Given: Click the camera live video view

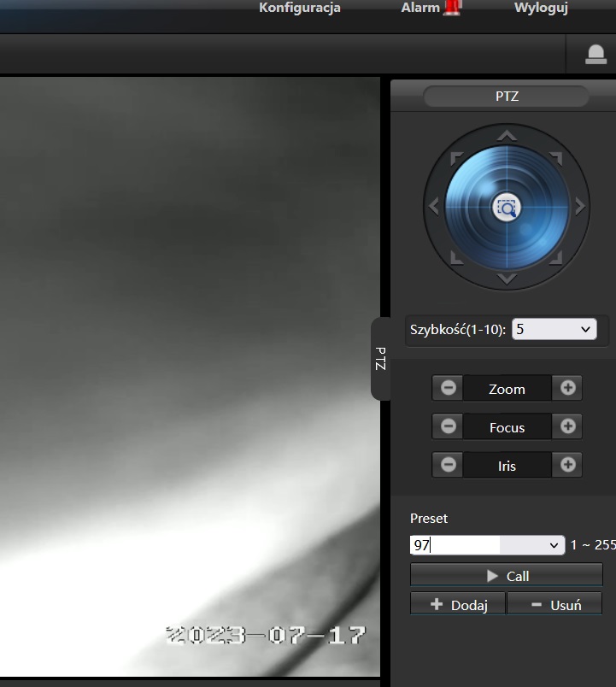Looking at the screenshot, I should tap(190, 377).
